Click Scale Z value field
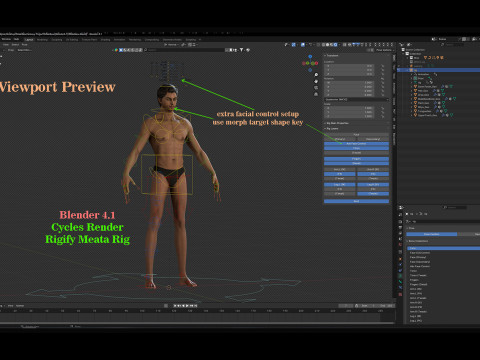The image size is (480, 360). tap(350, 116)
